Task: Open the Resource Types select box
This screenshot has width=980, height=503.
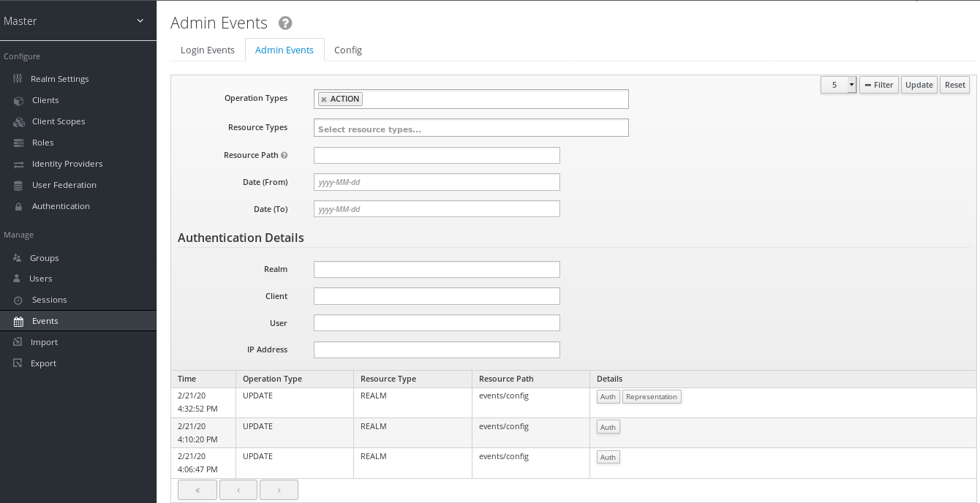Action: [x=471, y=128]
